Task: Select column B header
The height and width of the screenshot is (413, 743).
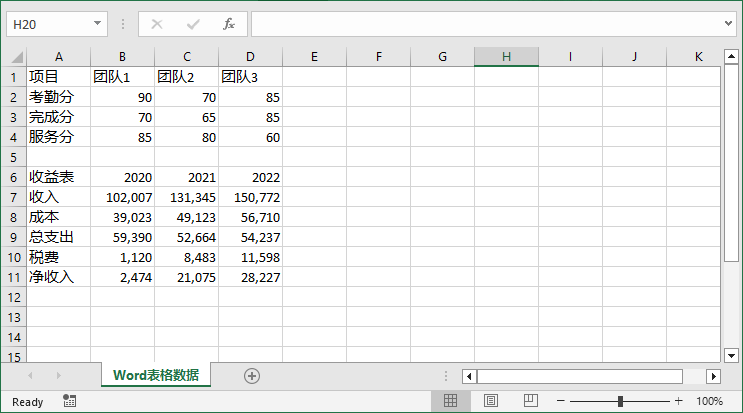Action: click(x=122, y=57)
